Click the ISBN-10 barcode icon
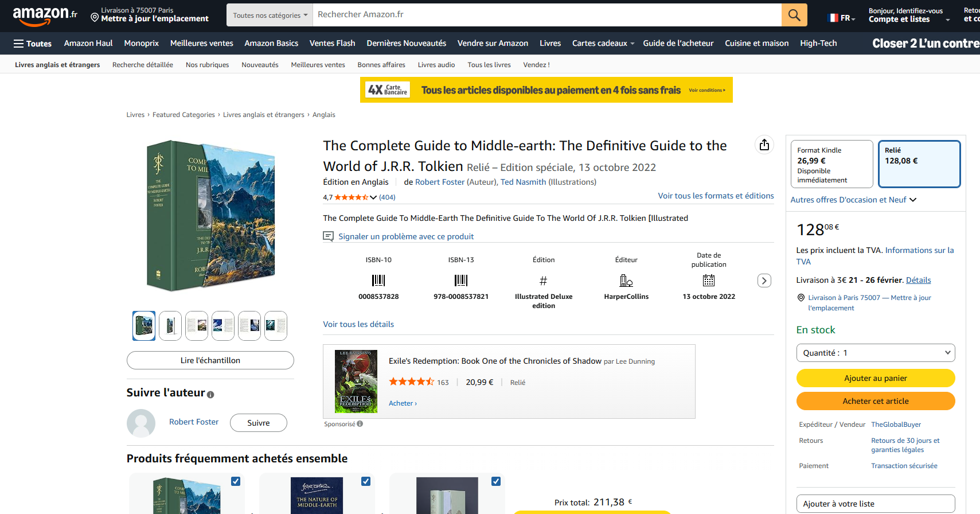The image size is (980, 514). coord(378,281)
